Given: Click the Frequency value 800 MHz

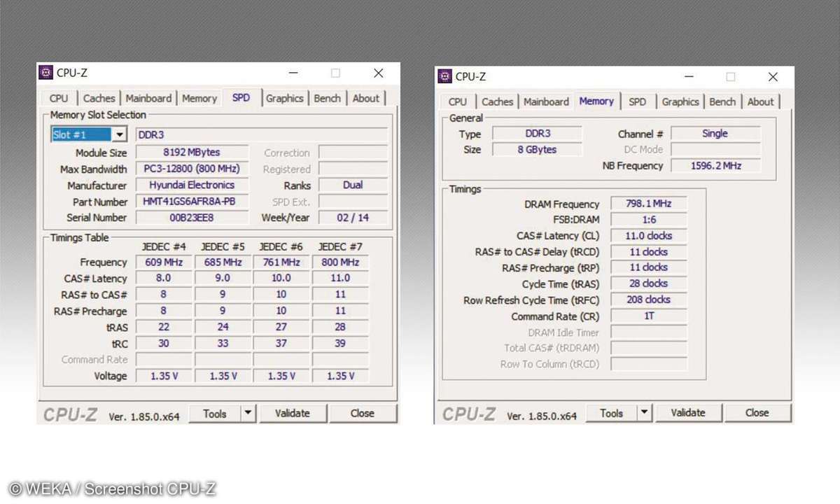Looking at the screenshot, I should [x=340, y=262].
